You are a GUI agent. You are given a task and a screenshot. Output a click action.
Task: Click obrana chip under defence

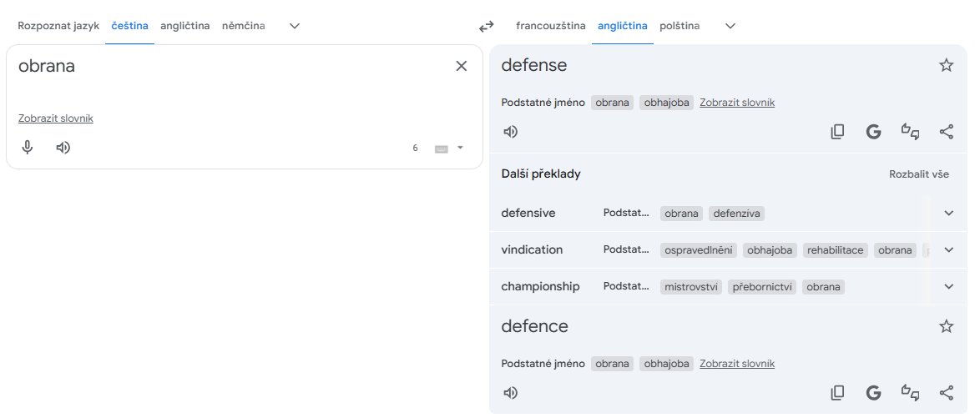[x=612, y=364]
